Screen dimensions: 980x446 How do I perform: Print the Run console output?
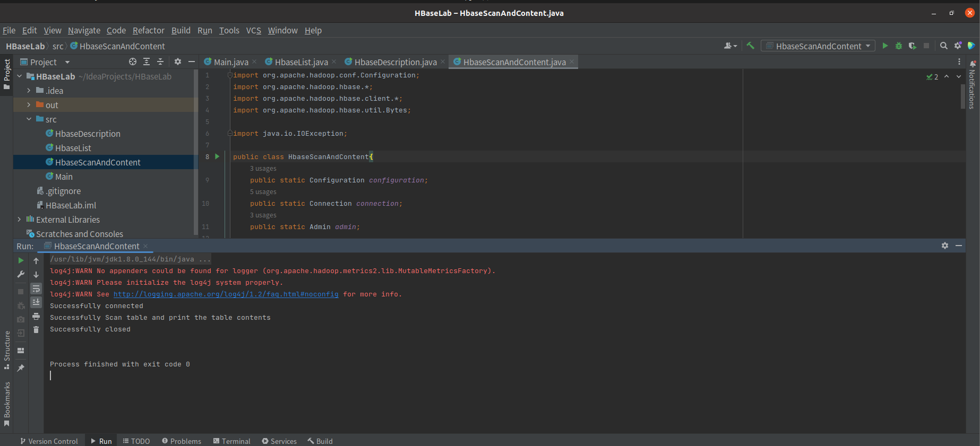pos(36,316)
